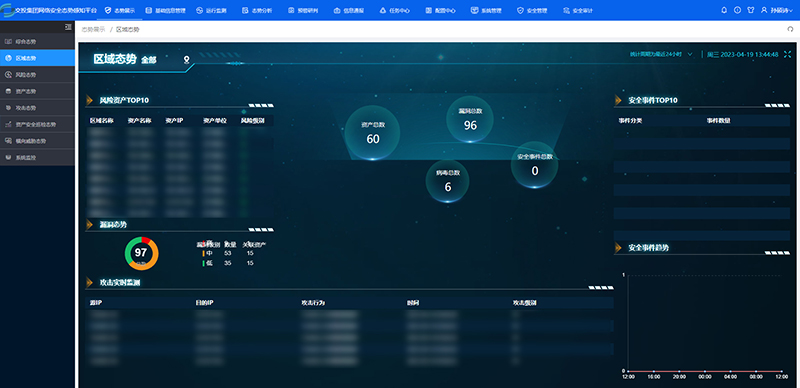Open notifications bell icon in top bar
The height and width of the screenshot is (388, 800).
[x=724, y=10]
